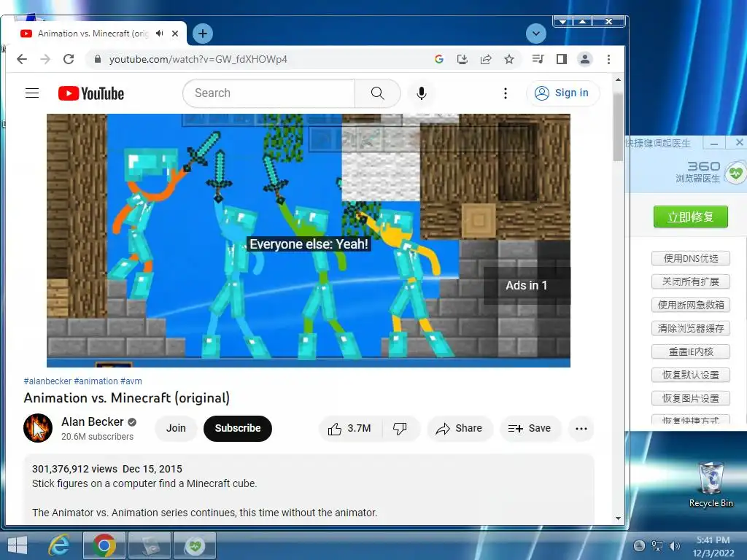Search with voice microphone icon
The width and height of the screenshot is (747, 560).
[x=421, y=93]
